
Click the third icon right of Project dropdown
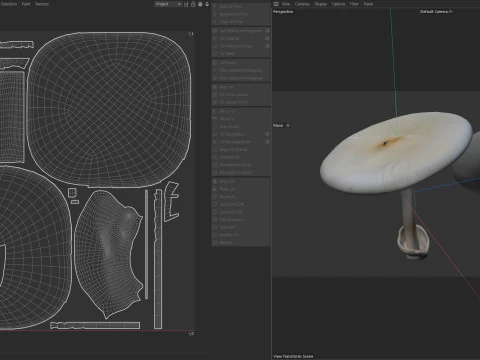pyautogui.click(x=200, y=4)
